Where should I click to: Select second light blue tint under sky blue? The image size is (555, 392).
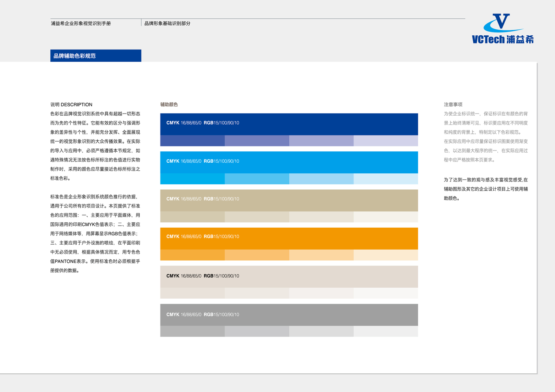click(257, 179)
